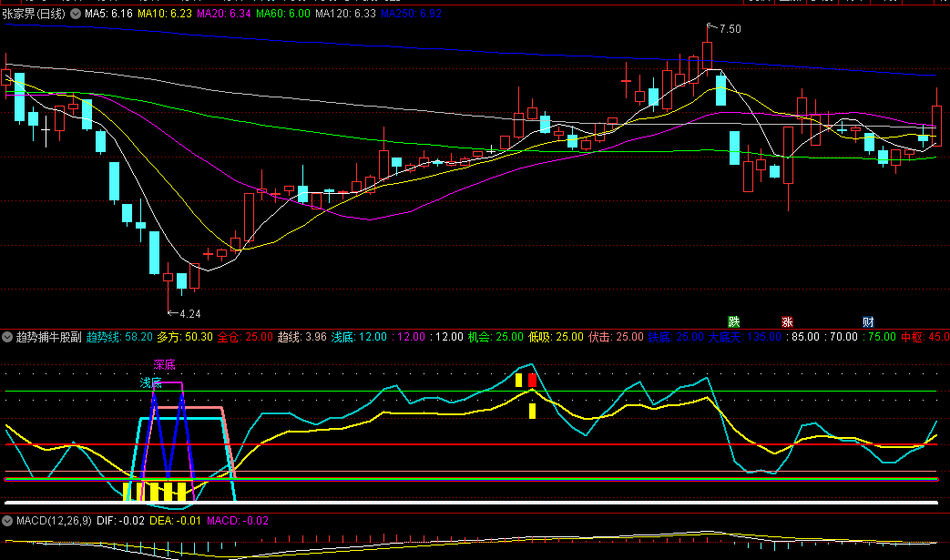Select the : 70.00 indicator value
Image resolution: width=950 pixels, height=560 pixels.
[841, 337]
